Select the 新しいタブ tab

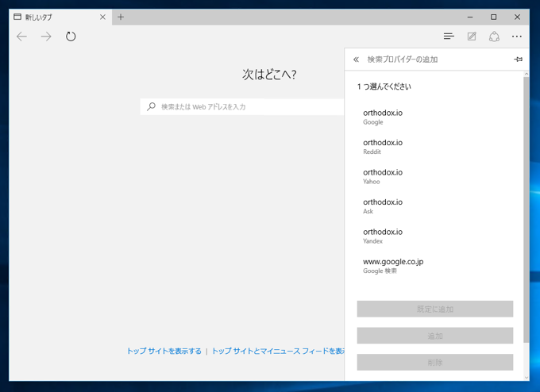(x=60, y=17)
